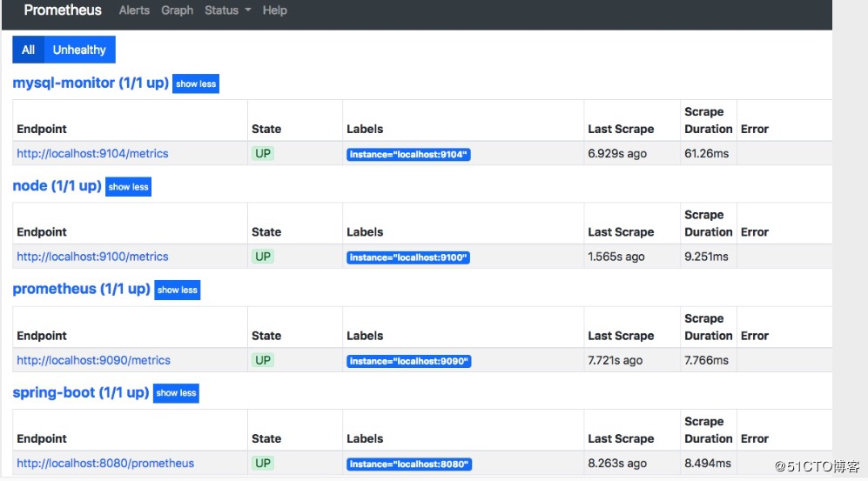868x481 pixels.
Task: Open the localhost:9090/metrics endpoint link
Action: click(93, 360)
